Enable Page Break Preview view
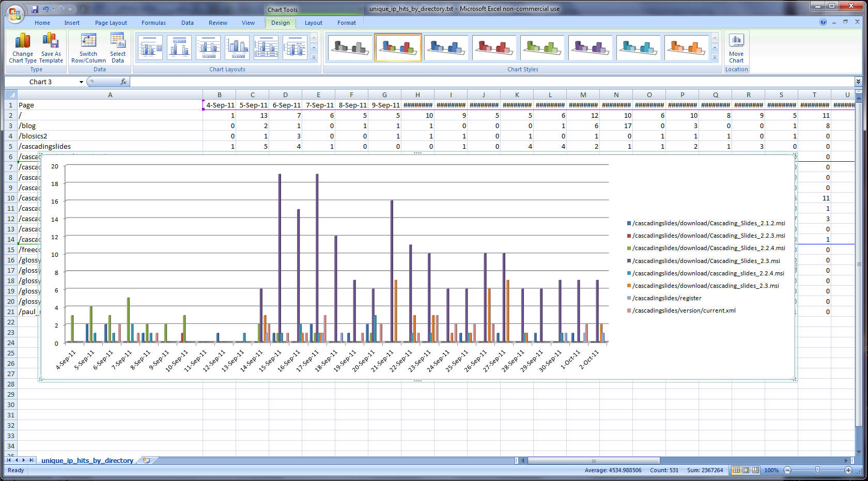Image resolution: width=868 pixels, height=481 pixels. (x=754, y=470)
